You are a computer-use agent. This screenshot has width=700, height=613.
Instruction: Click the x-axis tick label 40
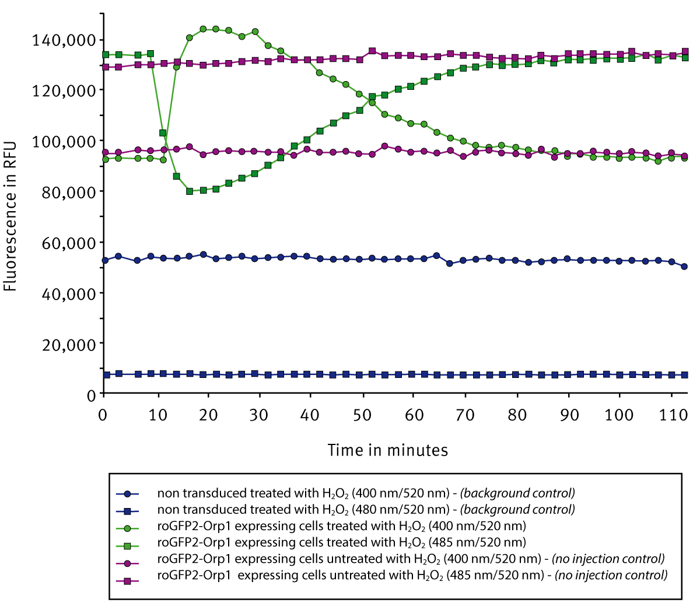click(311, 415)
